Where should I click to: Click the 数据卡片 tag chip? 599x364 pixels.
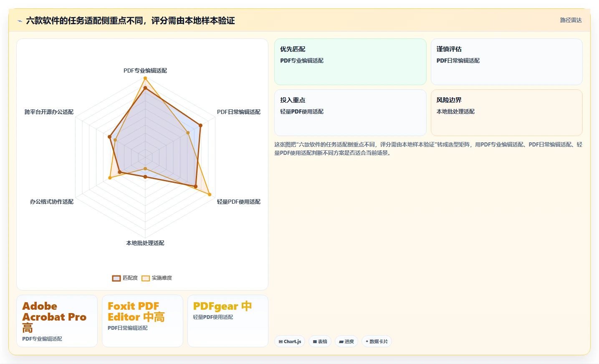pyautogui.click(x=377, y=341)
